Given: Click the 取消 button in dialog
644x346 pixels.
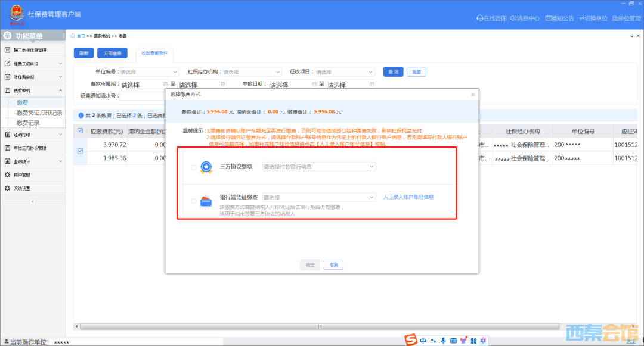Looking at the screenshot, I should (x=333, y=265).
